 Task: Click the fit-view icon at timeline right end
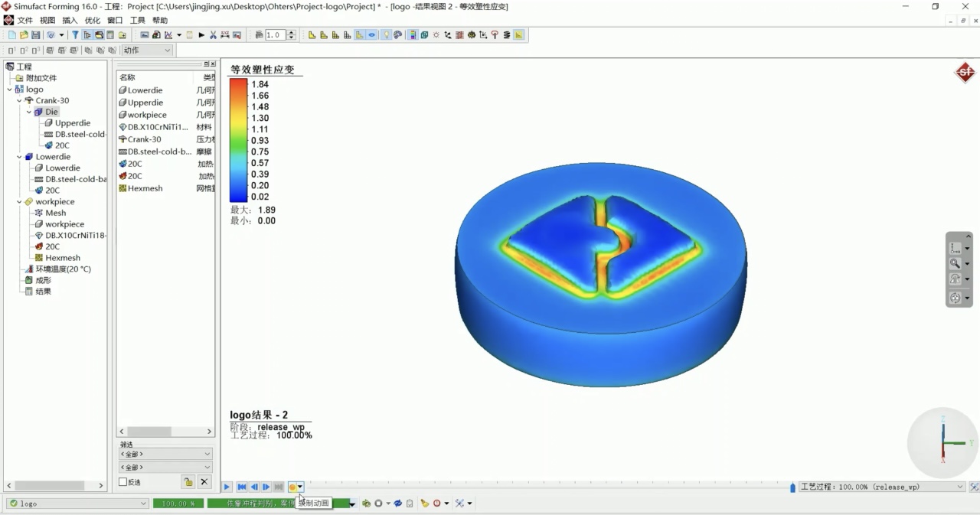tap(974, 487)
